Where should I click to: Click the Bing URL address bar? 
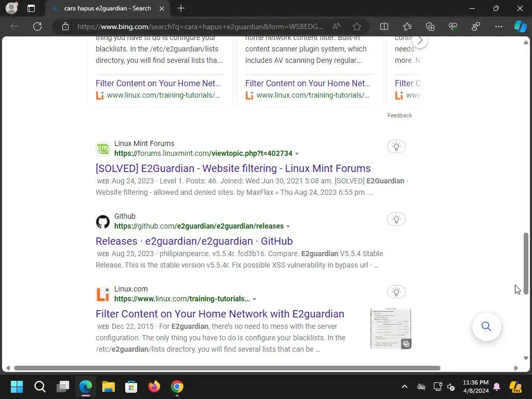pos(199,26)
